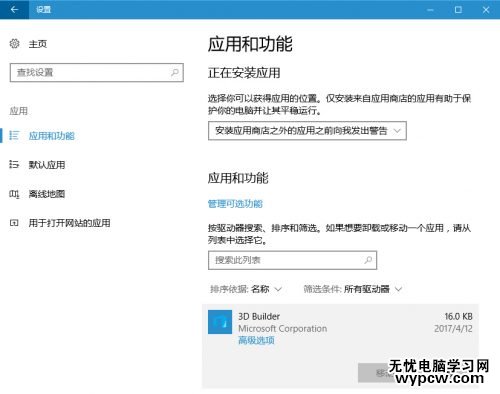This screenshot has height=394, width=500.
Task: Open 筛选条件 所有驱动器 filter dropdown
Action: 353,289
